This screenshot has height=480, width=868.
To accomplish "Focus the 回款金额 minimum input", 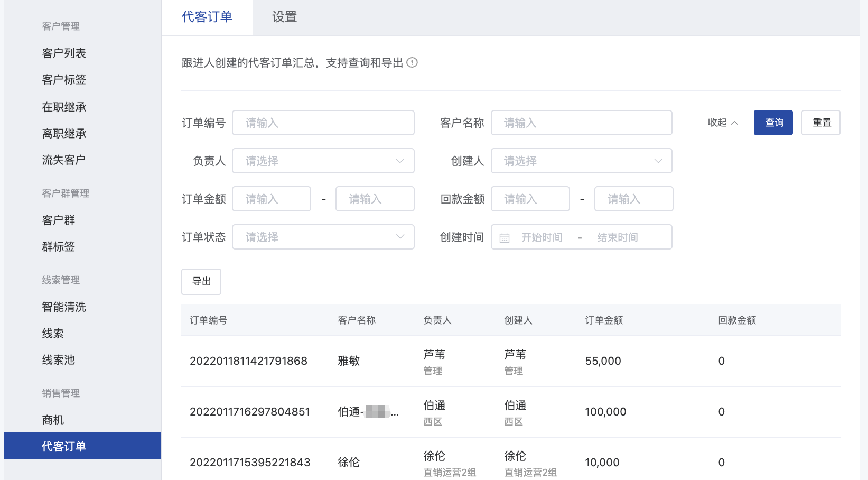I will [530, 199].
